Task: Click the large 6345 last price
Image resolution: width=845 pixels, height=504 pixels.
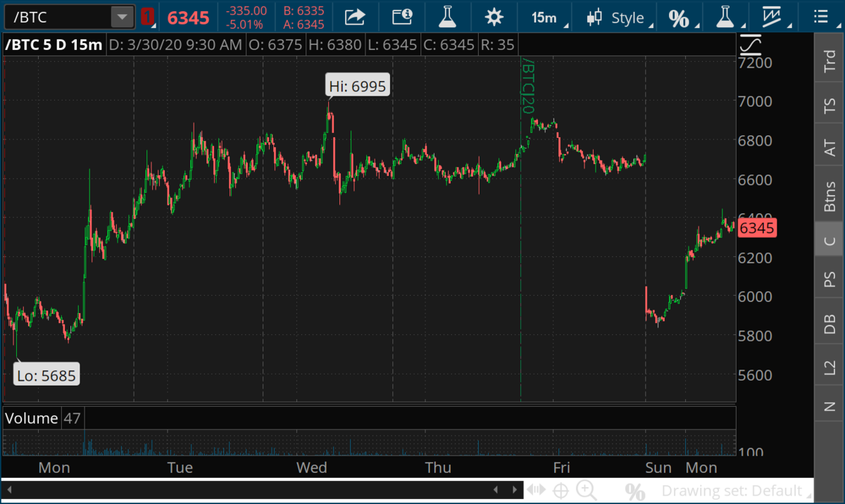Action: tap(188, 18)
